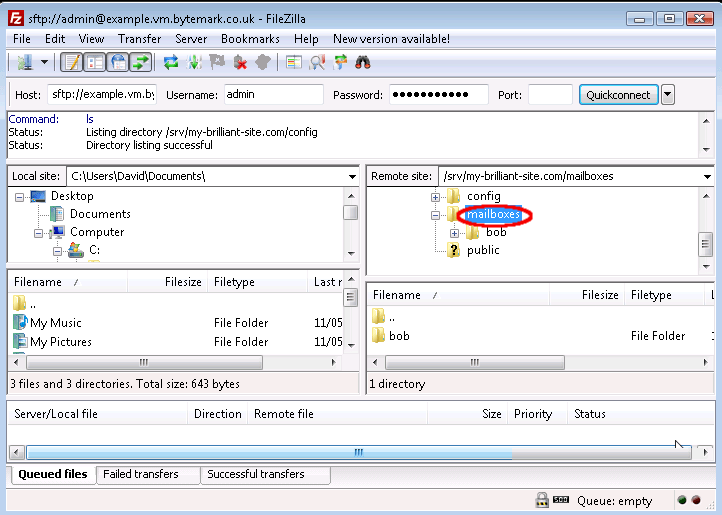Switch to Queued files tab
Screen dimensions: 722x515
(52, 474)
